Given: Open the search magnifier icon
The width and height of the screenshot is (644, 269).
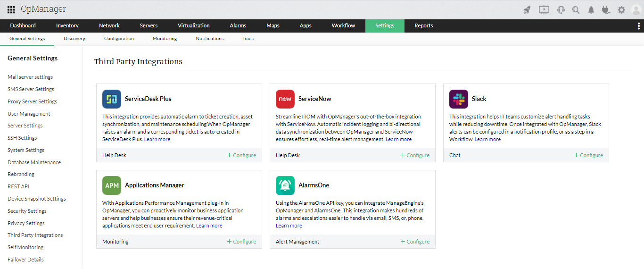Looking at the screenshot, I should coord(576,9).
